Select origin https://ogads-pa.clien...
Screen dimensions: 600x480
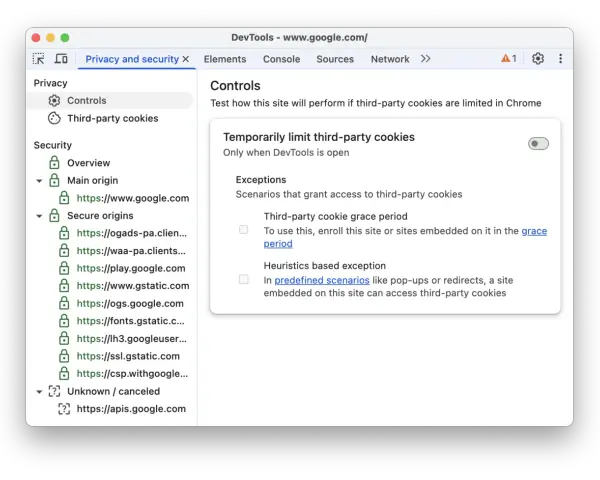pyautogui.click(x=132, y=233)
